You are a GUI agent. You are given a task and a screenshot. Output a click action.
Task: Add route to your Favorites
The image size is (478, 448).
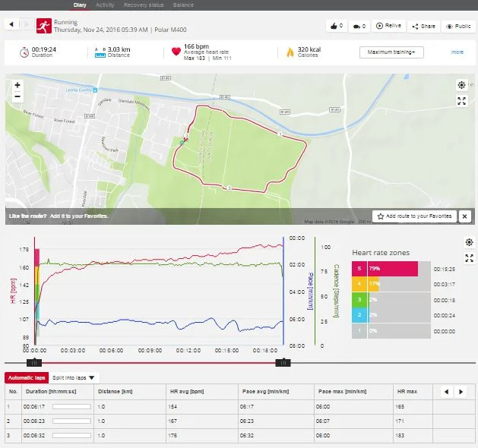pyautogui.click(x=414, y=216)
